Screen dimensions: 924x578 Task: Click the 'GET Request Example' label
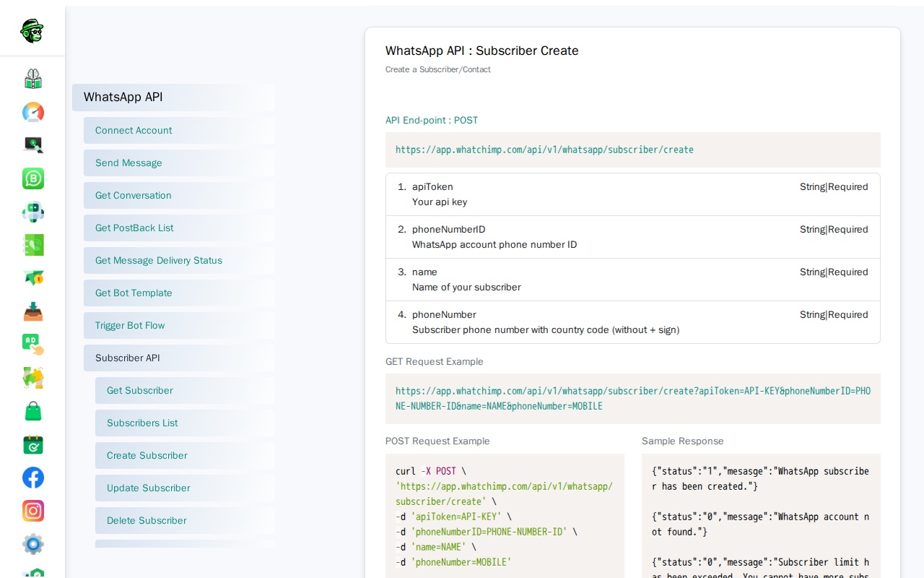click(x=435, y=362)
